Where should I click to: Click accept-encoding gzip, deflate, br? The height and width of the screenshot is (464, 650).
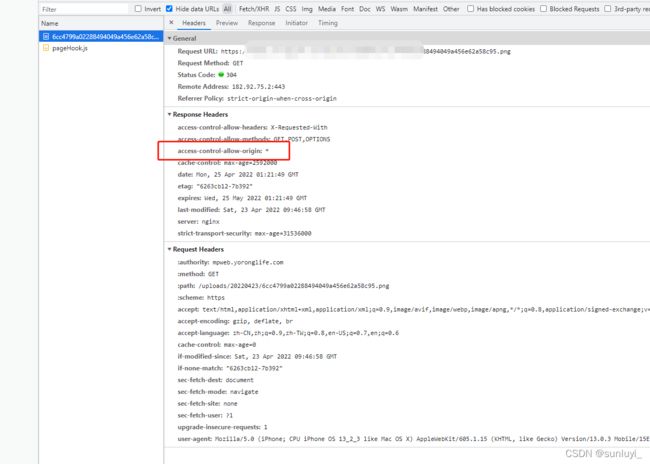coord(235,321)
